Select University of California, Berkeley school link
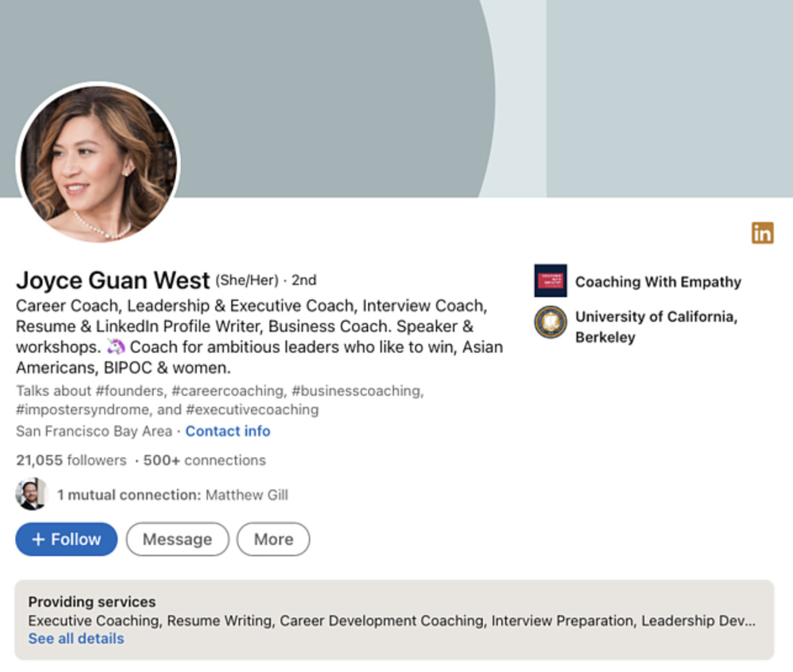Screen dimensions: 793x672 point(656,327)
